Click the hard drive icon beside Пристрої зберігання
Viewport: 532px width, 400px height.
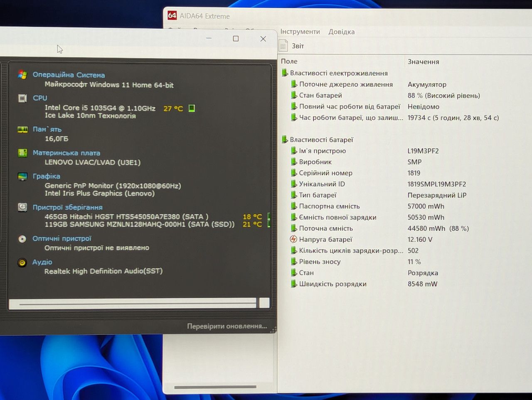point(22,207)
